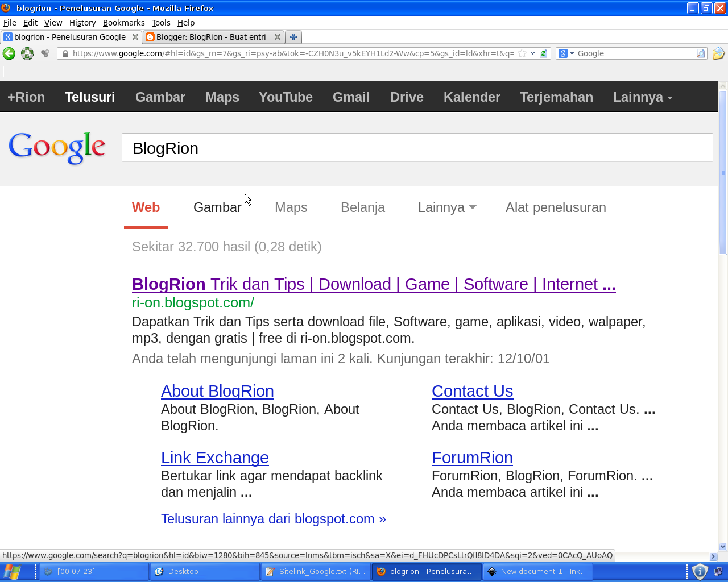Open the Bookmarks menu
This screenshot has height=582, width=728.
[124, 23]
